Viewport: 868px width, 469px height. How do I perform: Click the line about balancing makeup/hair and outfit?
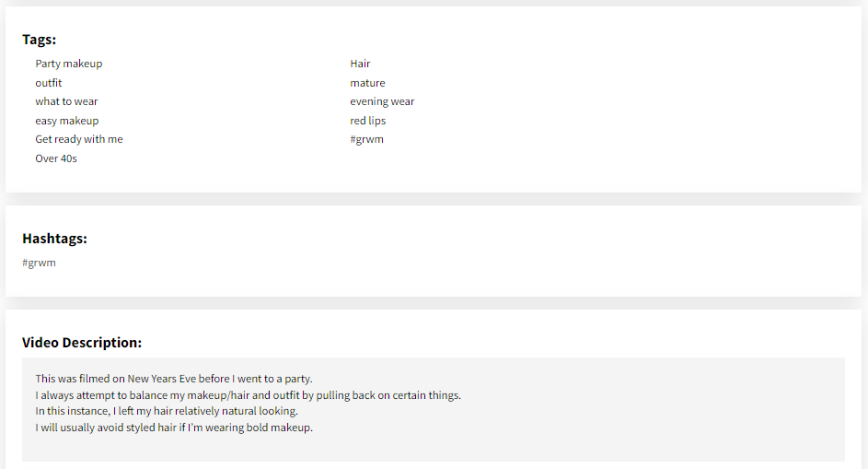coord(248,395)
